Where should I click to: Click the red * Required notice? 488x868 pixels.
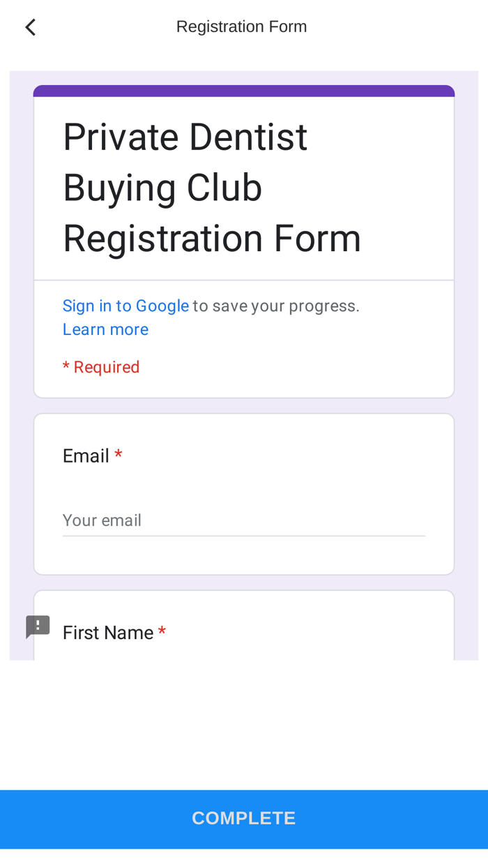101,367
